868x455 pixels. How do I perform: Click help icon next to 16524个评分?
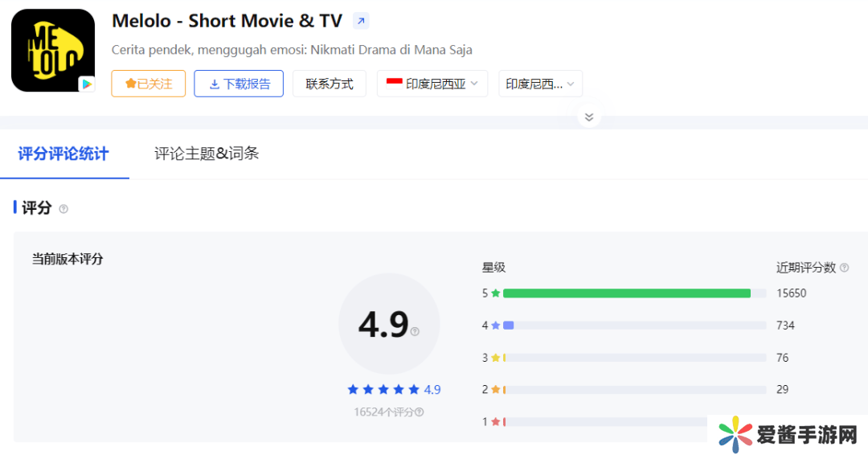point(419,412)
